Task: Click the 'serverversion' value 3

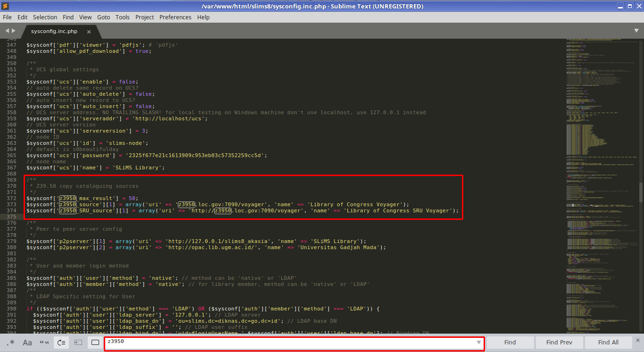Action: [x=144, y=131]
